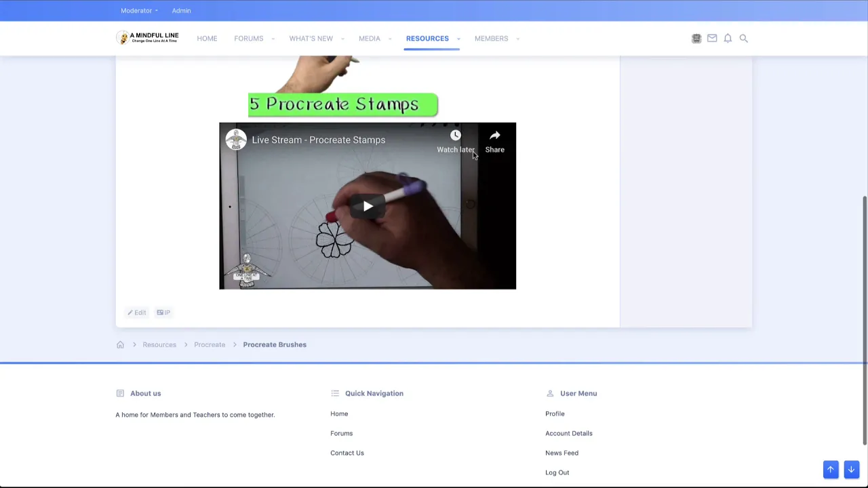Click the Edit pencil link
This screenshot has height=488, width=868.
(x=137, y=312)
